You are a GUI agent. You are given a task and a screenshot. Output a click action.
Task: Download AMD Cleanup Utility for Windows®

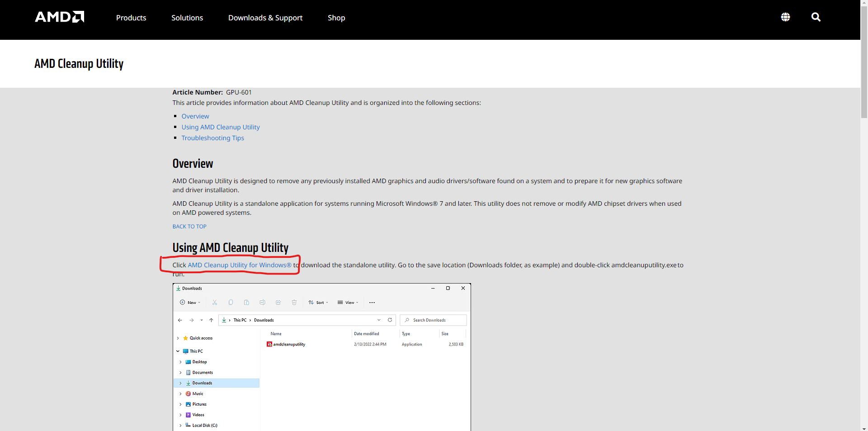(240, 265)
